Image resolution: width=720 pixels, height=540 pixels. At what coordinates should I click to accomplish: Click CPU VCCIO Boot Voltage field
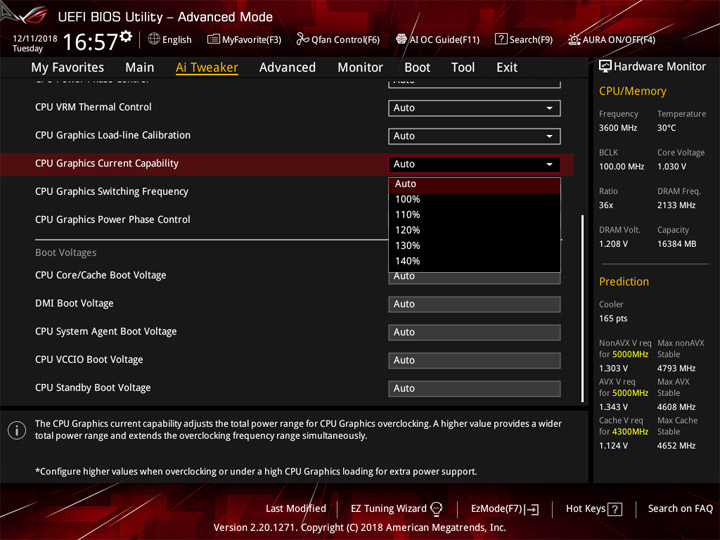pos(474,360)
